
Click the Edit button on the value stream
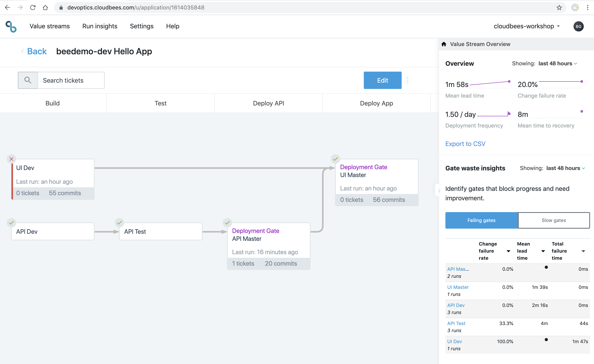pyautogui.click(x=382, y=80)
